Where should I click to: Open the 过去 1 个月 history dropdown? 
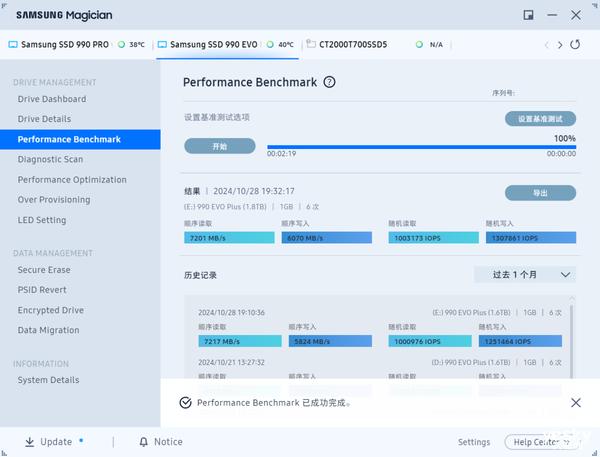tap(525, 274)
